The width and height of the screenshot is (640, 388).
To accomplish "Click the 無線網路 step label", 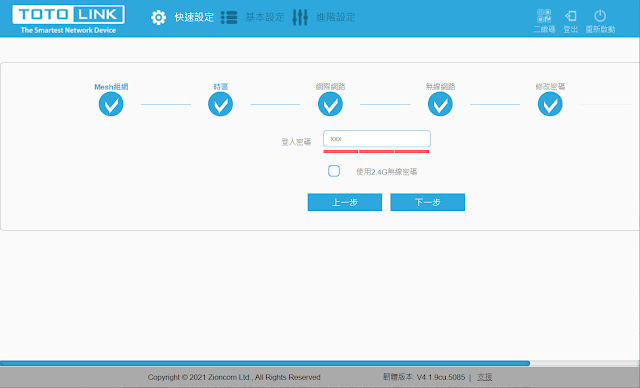I will (x=440, y=86).
